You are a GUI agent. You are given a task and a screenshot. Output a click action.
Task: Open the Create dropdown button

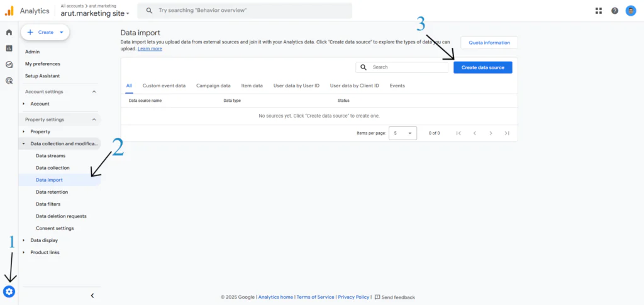(x=45, y=32)
